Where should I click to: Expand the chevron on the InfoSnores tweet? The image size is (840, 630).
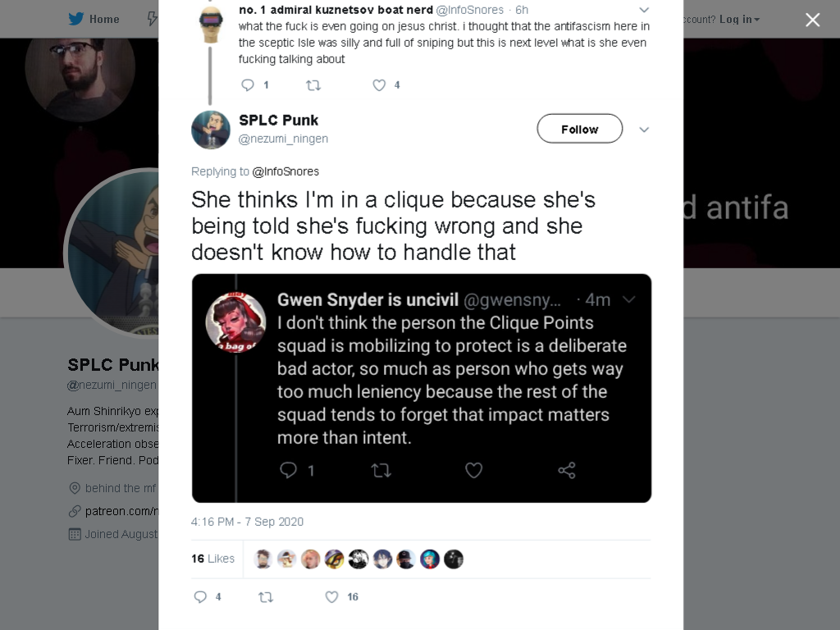pos(644,10)
